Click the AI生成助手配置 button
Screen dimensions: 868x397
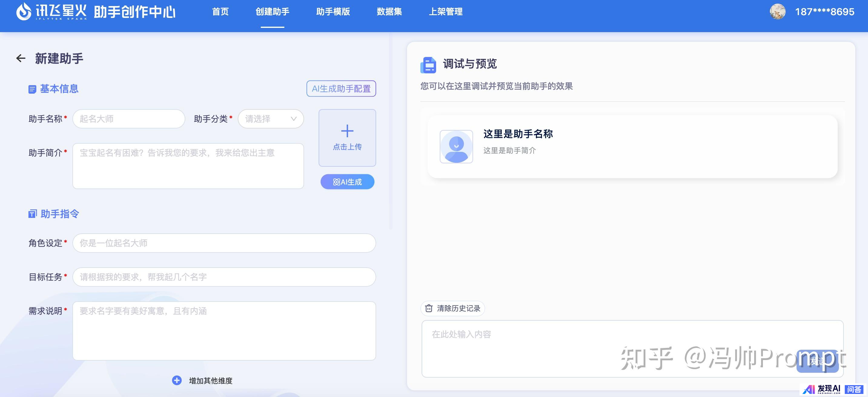point(341,88)
